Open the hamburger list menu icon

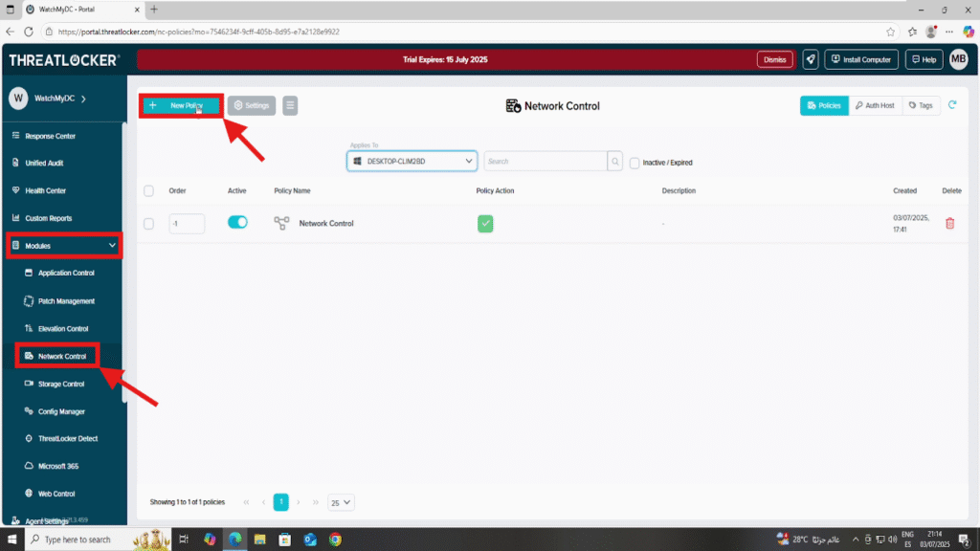pos(290,105)
